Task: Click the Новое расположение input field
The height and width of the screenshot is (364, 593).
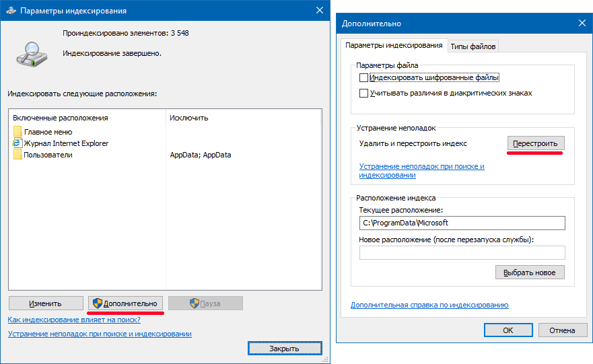Action: tap(462, 252)
